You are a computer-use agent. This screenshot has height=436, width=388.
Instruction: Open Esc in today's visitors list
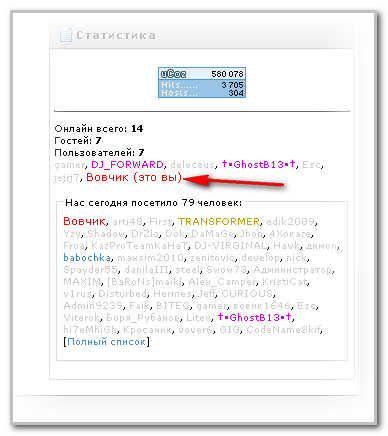306,306
